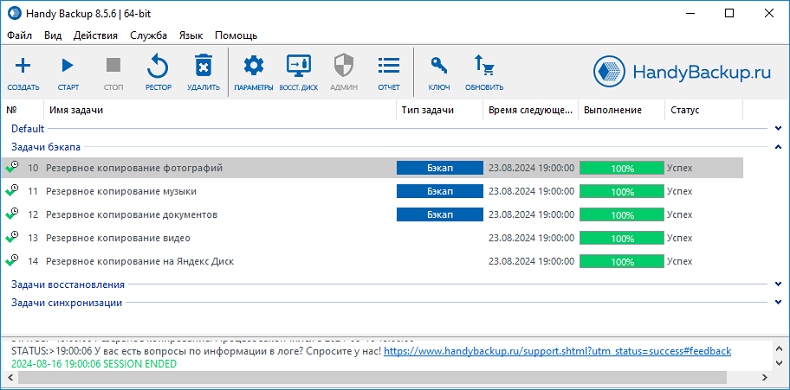The image size is (790, 390).
Task: Click the status icon of task 14
Action: (12, 261)
